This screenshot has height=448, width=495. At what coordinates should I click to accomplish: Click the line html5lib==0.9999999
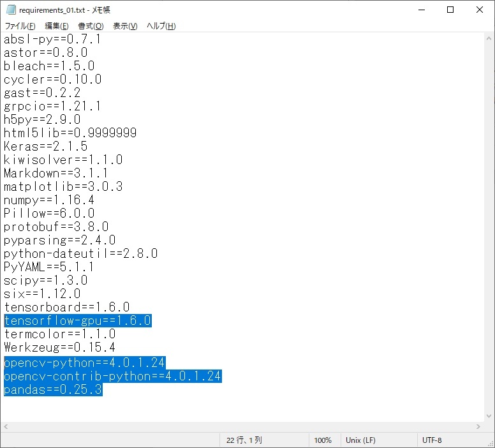coord(70,133)
